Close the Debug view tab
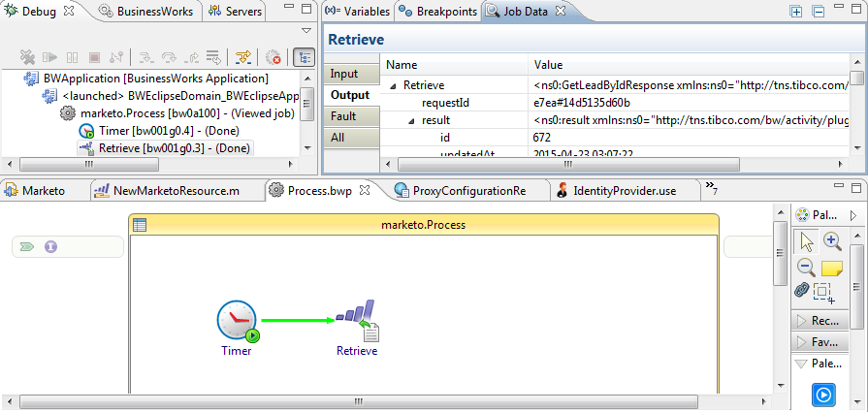Image resolution: width=868 pixels, height=412 pixels. [68, 11]
